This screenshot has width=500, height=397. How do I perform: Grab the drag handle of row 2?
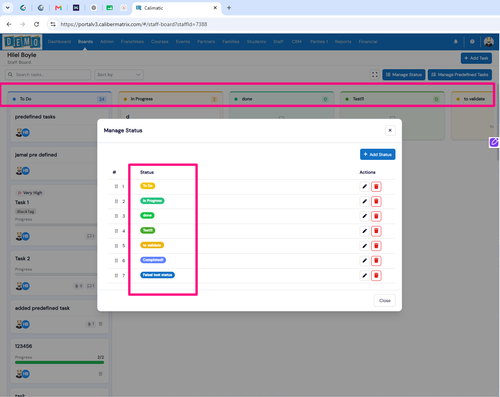point(116,201)
